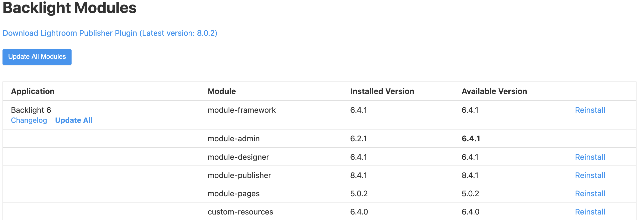Click the Backlight 6 application name
644x220 pixels.
point(31,110)
